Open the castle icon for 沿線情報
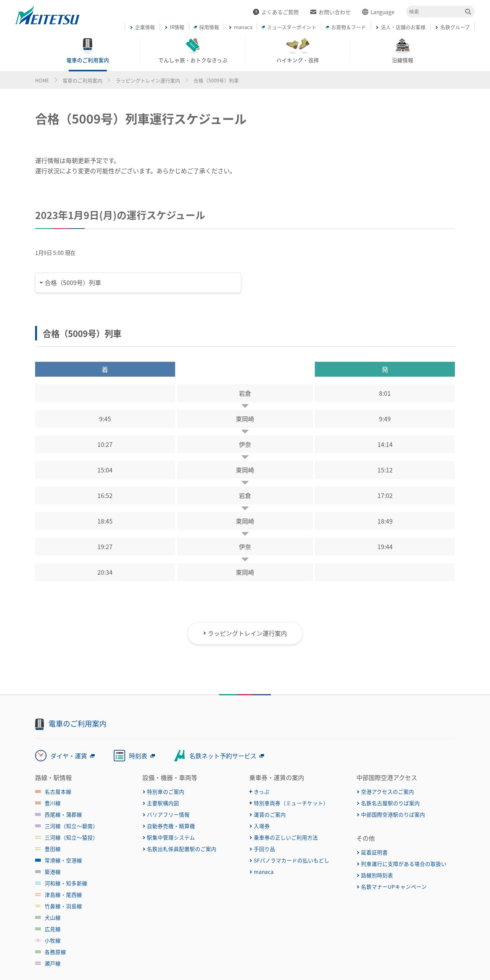This screenshot has height=980, width=490. (403, 45)
